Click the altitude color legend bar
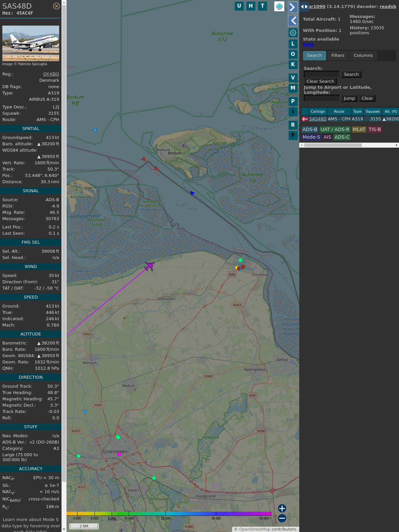Screen dimensions: 399x532 click(x=169, y=514)
